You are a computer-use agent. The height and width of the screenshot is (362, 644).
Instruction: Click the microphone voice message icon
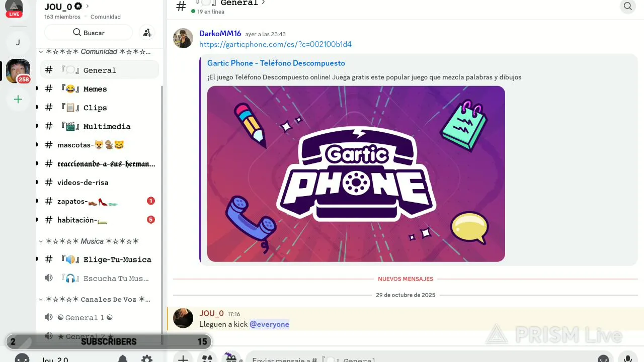pyautogui.click(x=627, y=359)
